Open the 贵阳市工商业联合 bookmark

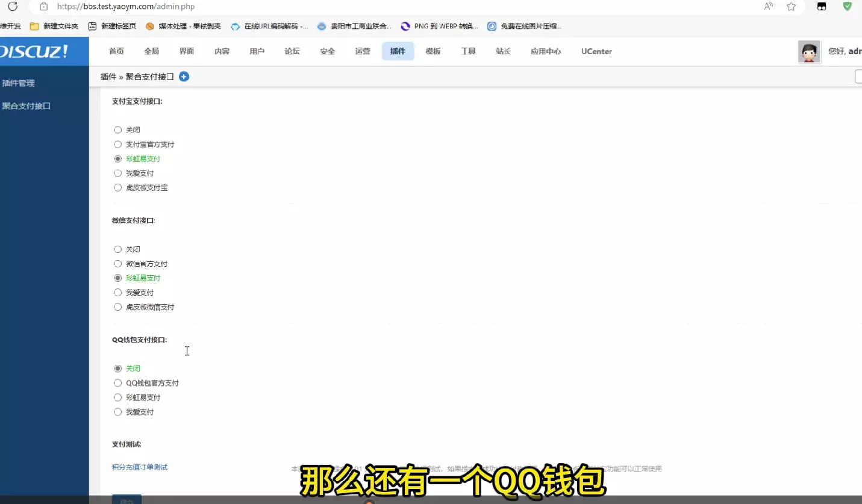tap(354, 26)
